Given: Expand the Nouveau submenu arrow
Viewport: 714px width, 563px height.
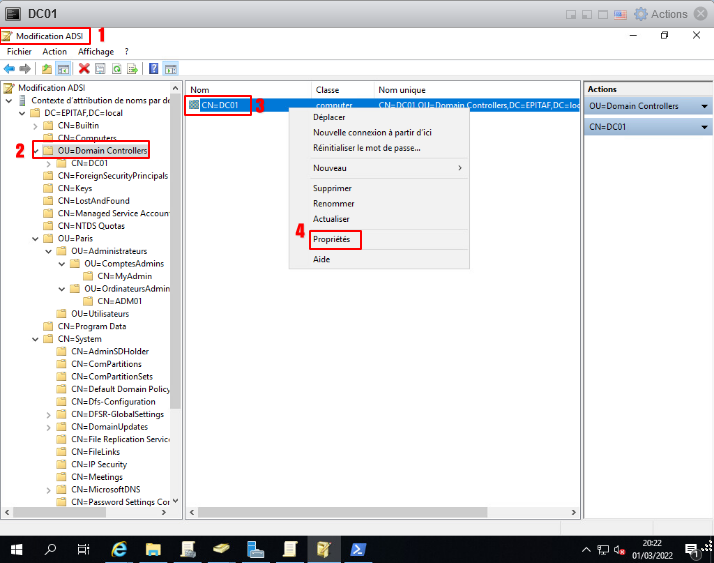Looking at the screenshot, I should tap(460, 168).
